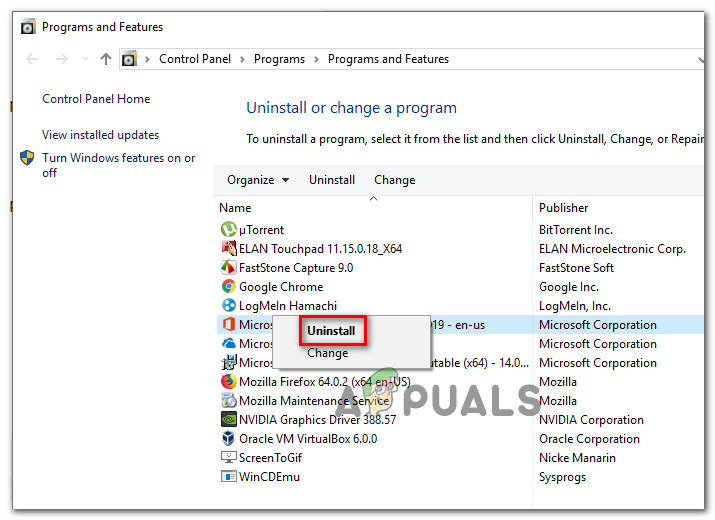Click the Oracle VM VirtualBox icon

pyautogui.click(x=228, y=438)
